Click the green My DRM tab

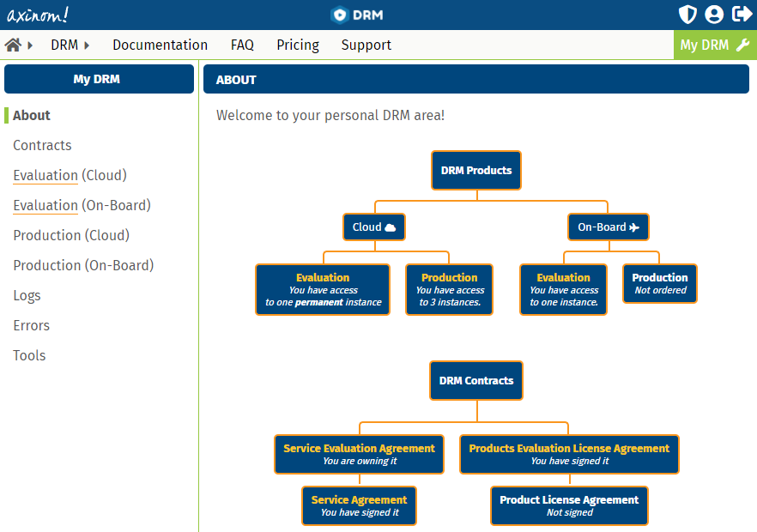715,45
